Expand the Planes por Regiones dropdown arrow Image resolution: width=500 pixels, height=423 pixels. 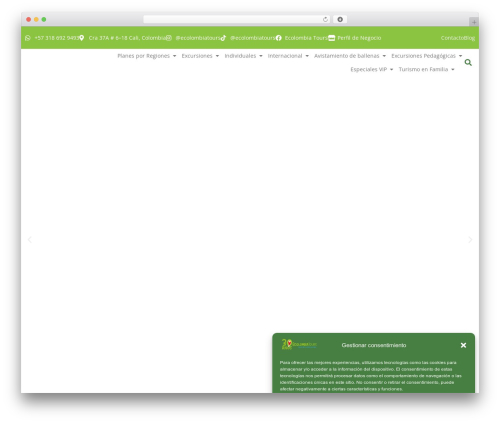point(174,56)
